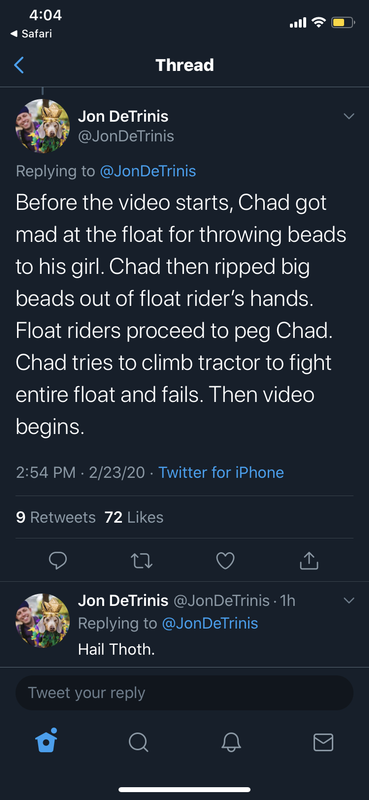
Task: Open @JonDeTrinis link in second reply
Action: click(210, 623)
